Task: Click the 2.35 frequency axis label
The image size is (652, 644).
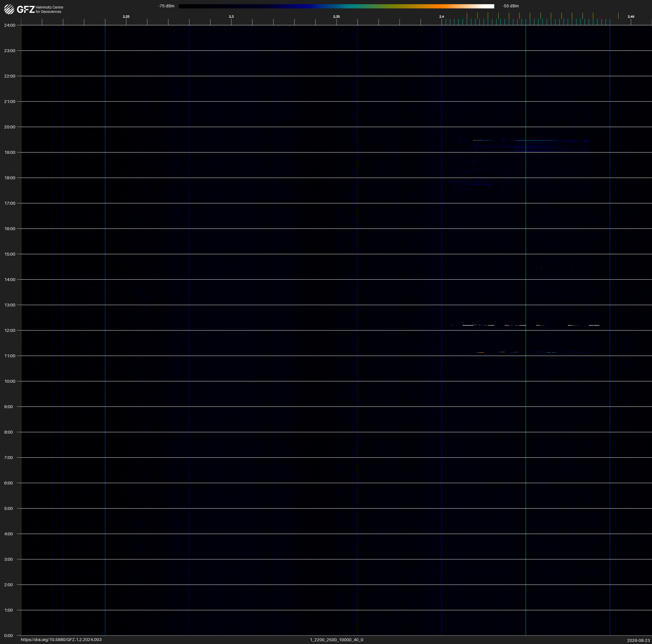Action: click(x=337, y=17)
